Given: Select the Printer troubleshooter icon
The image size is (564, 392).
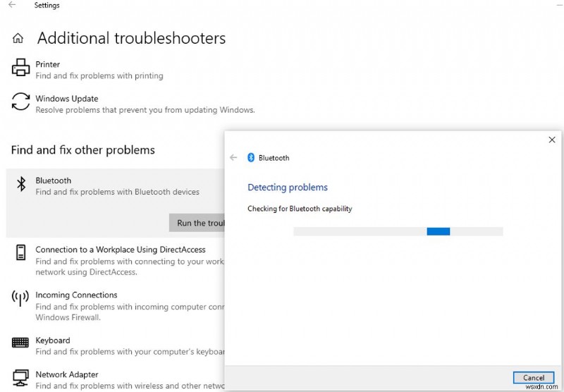Looking at the screenshot, I should (20, 68).
